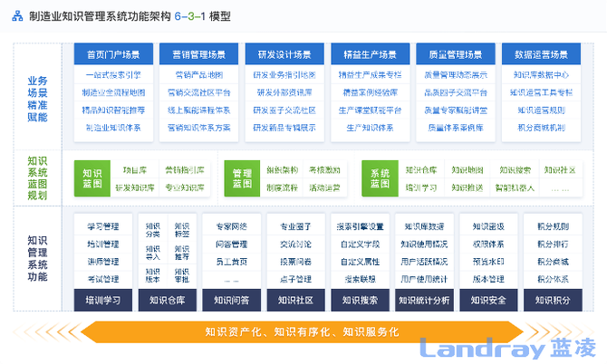
Task: Click the 活动运营 cell
Action: (x=324, y=187)
